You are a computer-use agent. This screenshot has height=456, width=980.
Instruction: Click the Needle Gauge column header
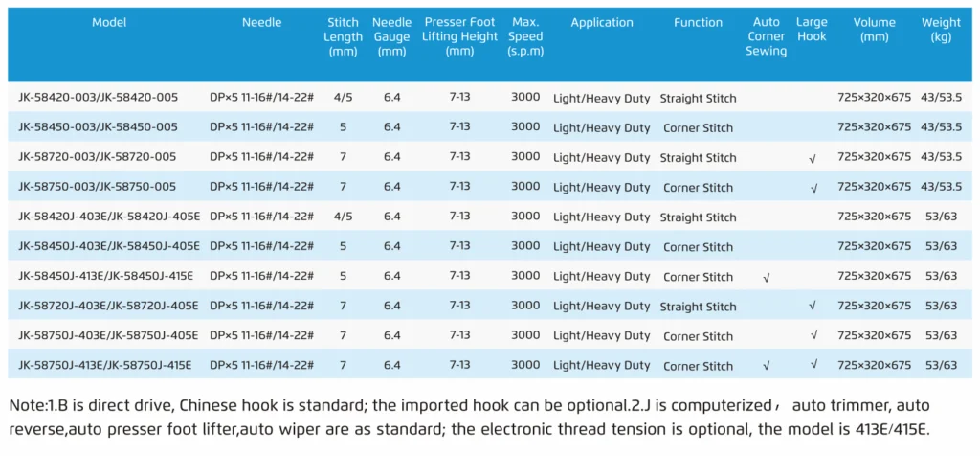pos(392,36)
